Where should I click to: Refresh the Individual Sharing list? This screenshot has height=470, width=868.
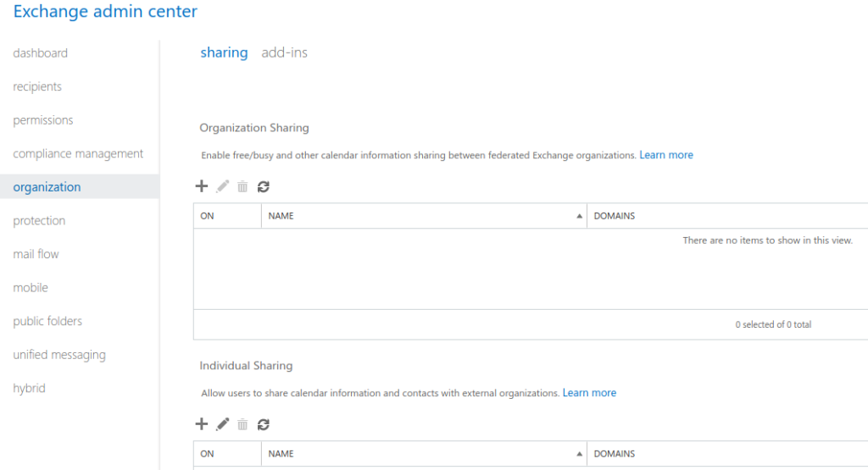point(264,424)
